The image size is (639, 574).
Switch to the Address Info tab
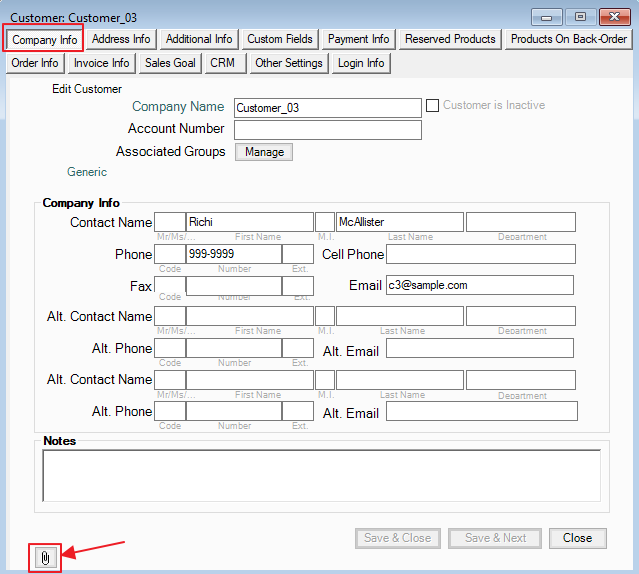[x=121, y=39]
